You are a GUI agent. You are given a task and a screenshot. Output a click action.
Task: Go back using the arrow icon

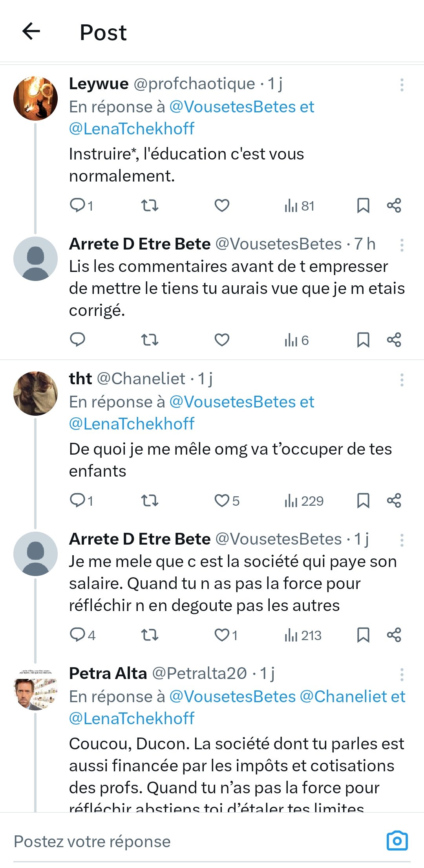click(31, 31)
